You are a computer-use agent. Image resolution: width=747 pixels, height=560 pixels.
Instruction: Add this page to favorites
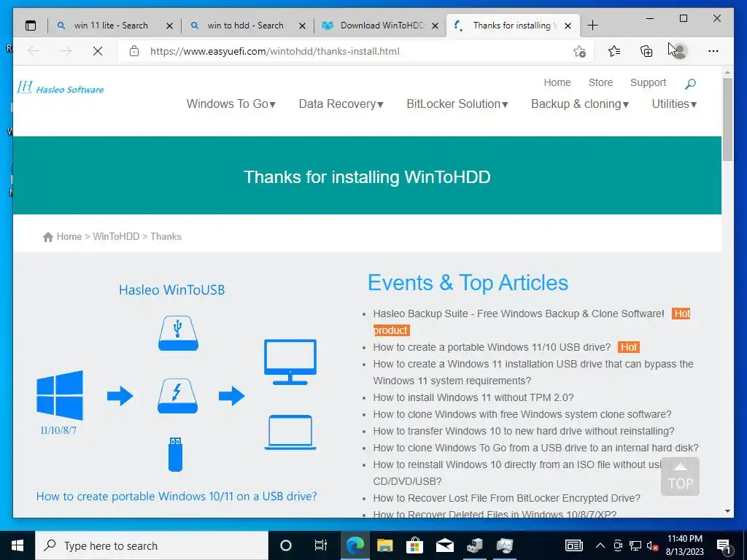pyautogui.click(x=579, y=51)
